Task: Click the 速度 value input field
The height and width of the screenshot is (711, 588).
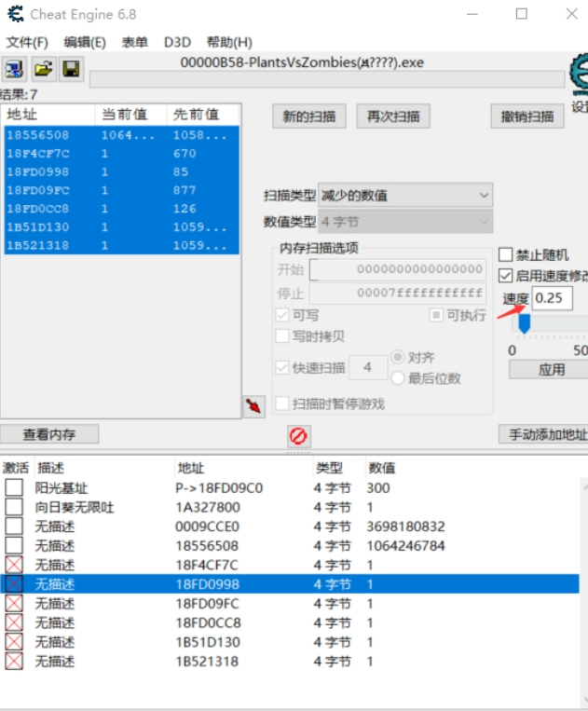Action: tap(552, 298)
